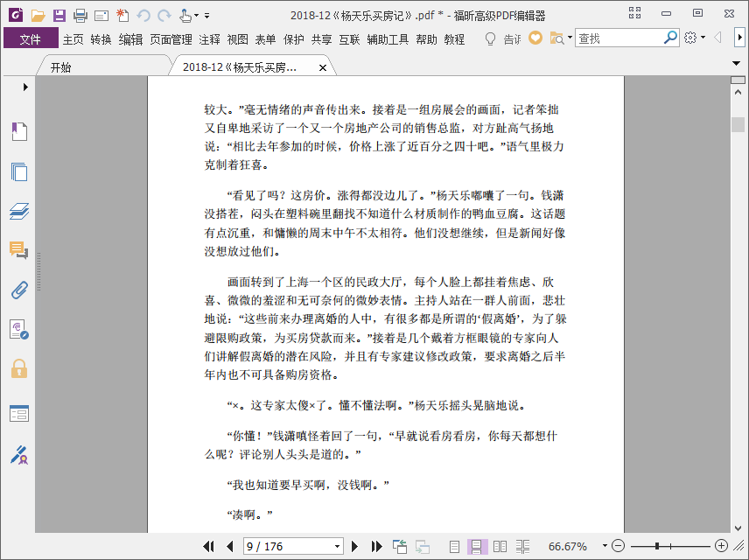The height and width of the screenshot is (560, 749).
Task: Open the 视图 tab
Action: click(x=237, y=39)
